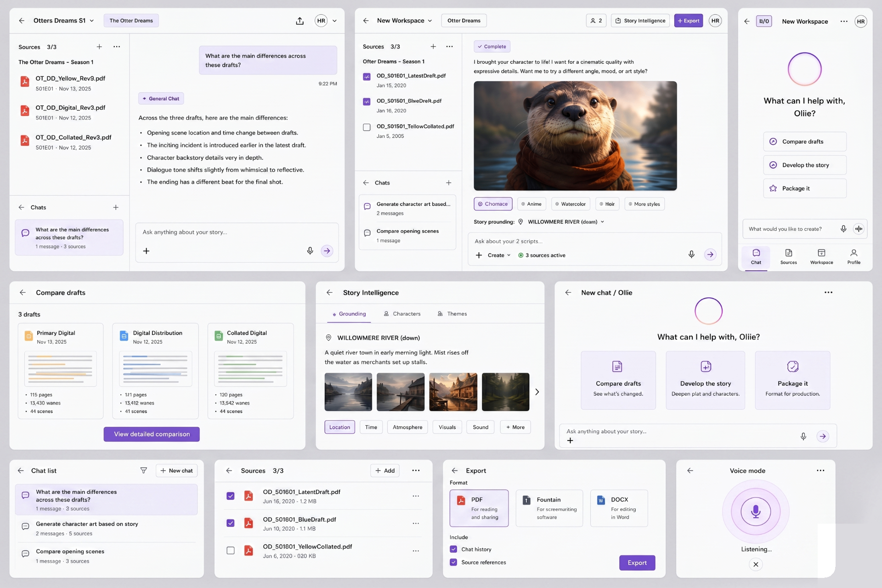The image size is (882, 588).
Task: Toggle Chat history checkbox in Export
Action: click(453, 549)
